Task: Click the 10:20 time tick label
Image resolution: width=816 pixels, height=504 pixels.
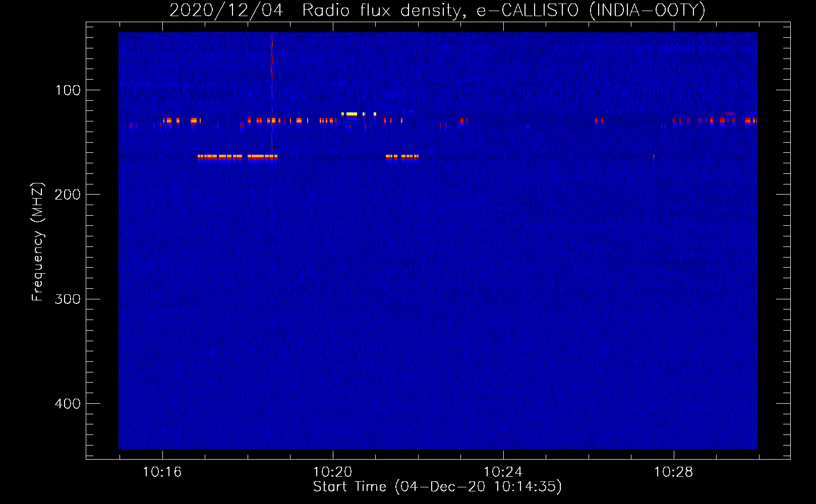Action: click(x=332, y=472)
